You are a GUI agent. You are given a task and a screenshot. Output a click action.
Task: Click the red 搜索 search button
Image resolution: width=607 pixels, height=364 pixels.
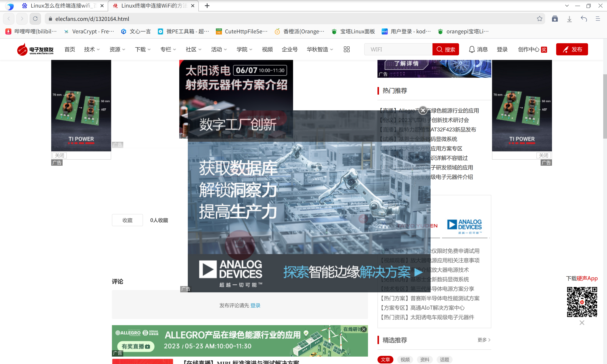[x=446, y=49]
